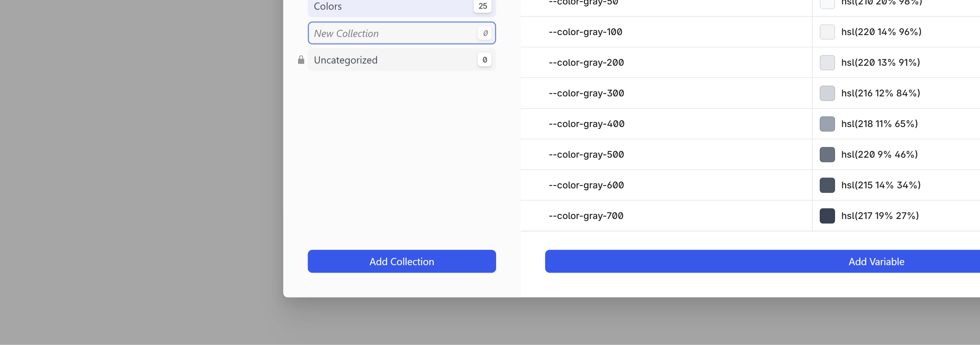Click the hsl value of --color-gray-300

(880, 93)
